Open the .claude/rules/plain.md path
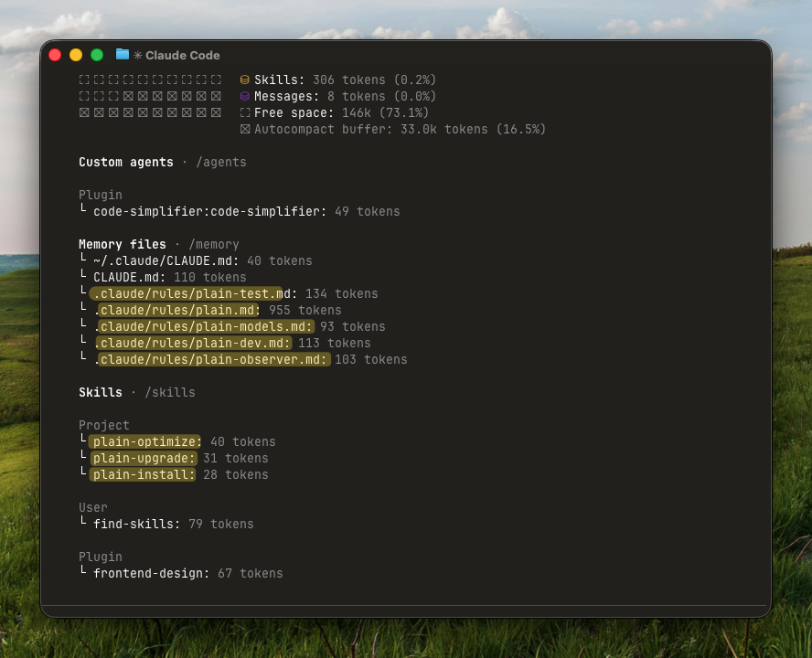The image size is (812, 658). pyautogui.click(x=179, y=311)
